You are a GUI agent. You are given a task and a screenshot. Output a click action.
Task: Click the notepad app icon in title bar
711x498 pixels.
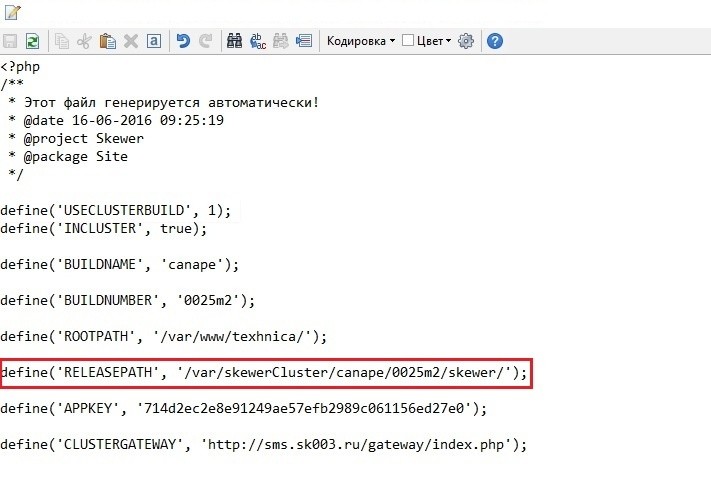pyautogui.click(x=12, y=13)
